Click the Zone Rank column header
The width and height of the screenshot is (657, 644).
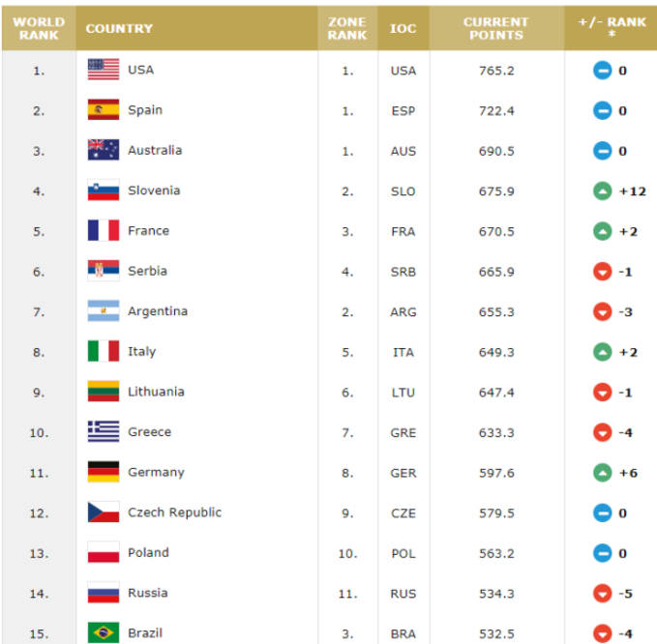(x=346, y=28)
